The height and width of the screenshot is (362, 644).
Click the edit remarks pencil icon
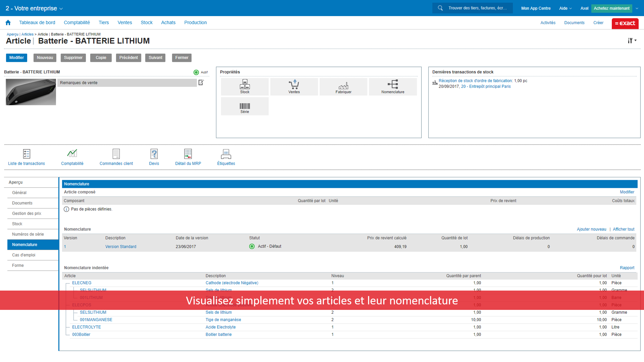[201, 83]
